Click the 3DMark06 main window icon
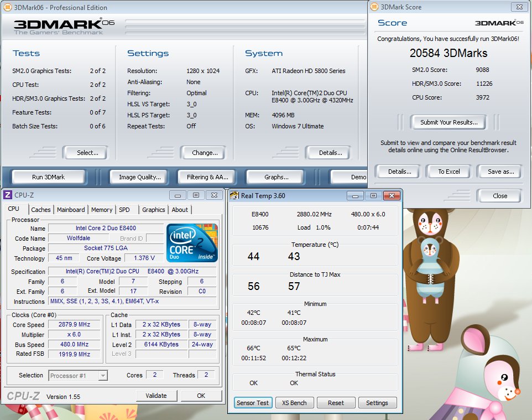Image resolution: width=532 pixels, height=420 pixels. pos(7,7)
